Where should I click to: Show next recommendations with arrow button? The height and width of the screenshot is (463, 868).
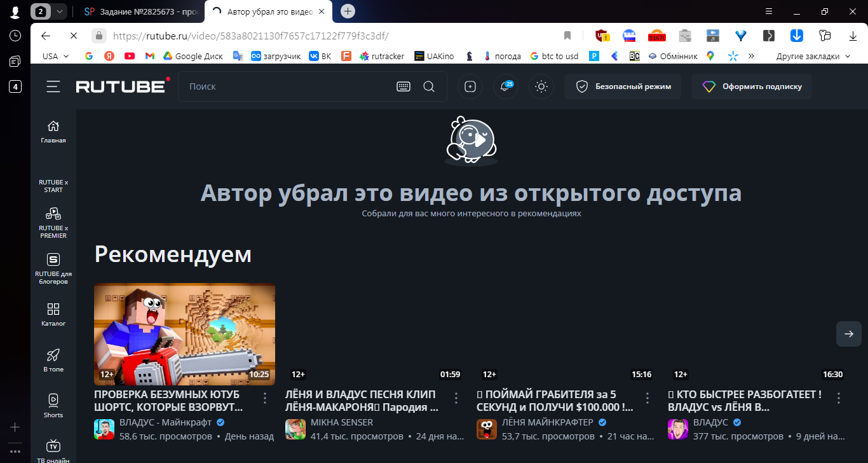[x=849, y=334]
